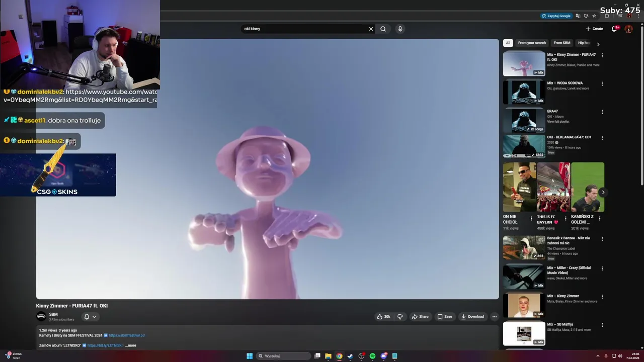Open the taskbar clock and date
644x362 pixels.
[633, 356]
